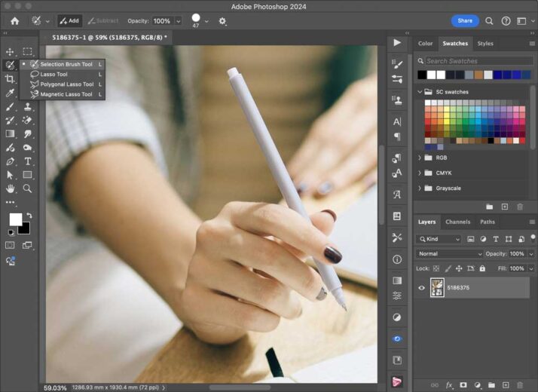
Task: Select the Horizontal Type tool
Action: click(x=28, y=161)
